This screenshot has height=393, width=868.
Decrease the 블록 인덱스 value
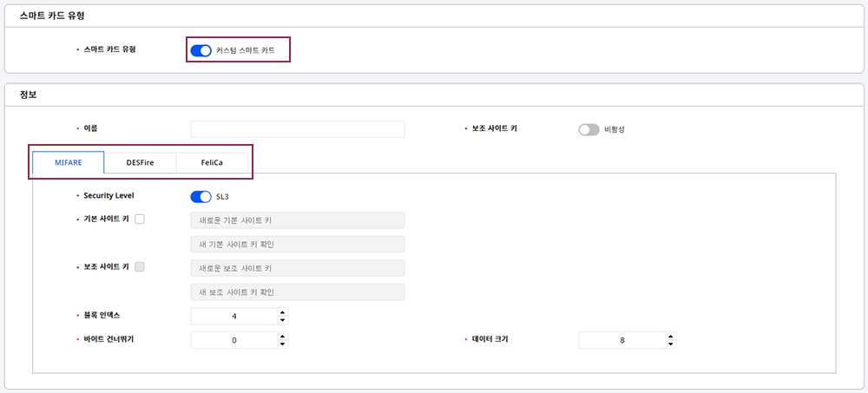tap(283, 321)
